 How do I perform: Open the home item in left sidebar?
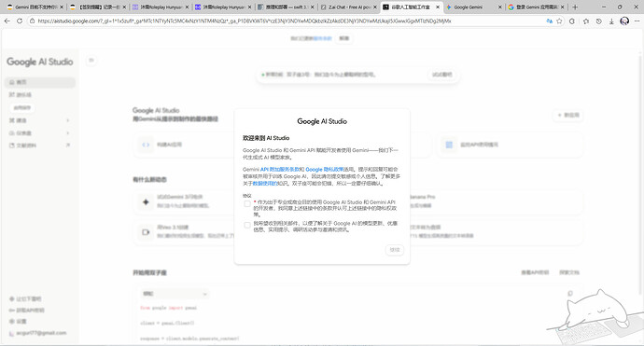[40, 82]
